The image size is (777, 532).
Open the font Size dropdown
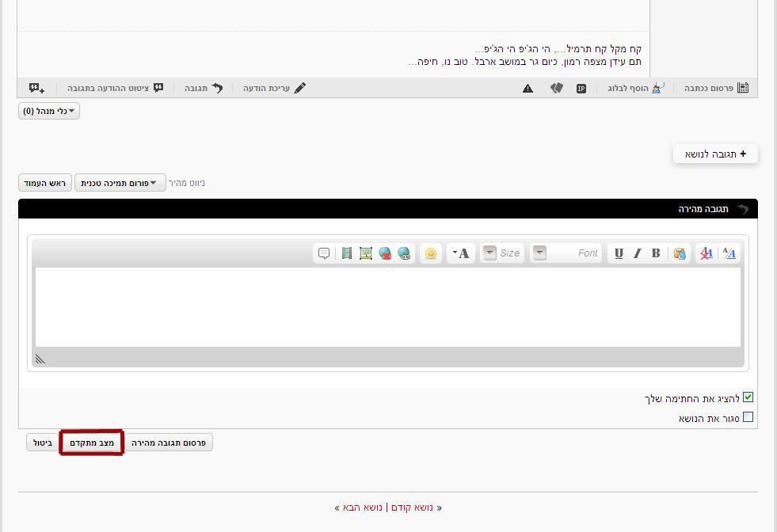click(502, 253)
